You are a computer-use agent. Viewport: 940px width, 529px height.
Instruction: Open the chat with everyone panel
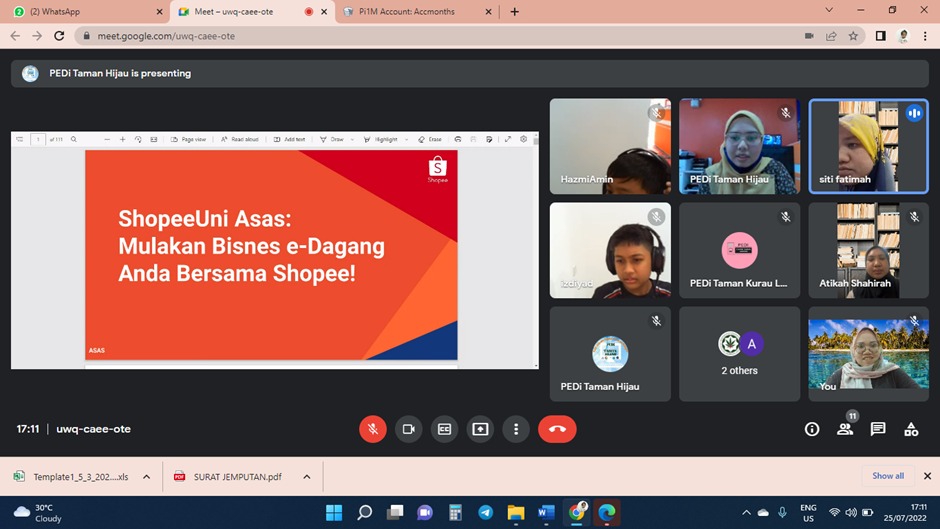pos(878,429)
